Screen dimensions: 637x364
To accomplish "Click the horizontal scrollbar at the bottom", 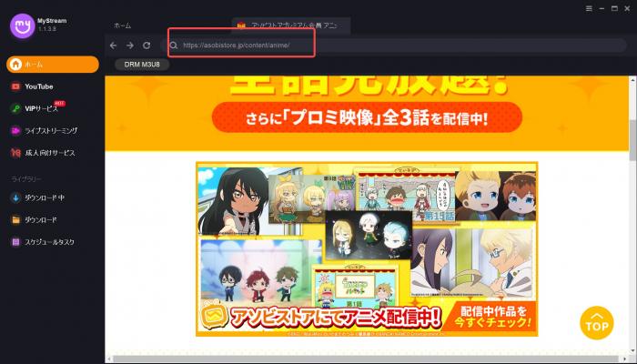I will pos(367,359).
